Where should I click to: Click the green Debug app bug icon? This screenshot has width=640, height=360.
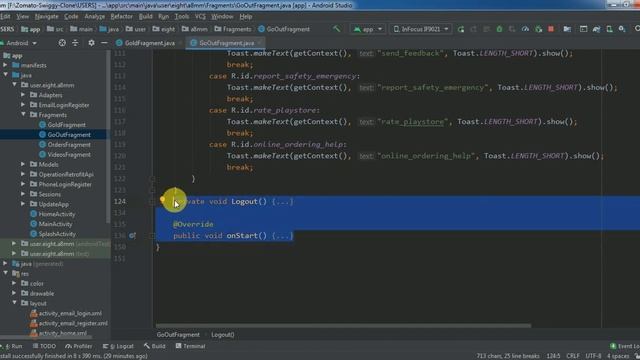(499, 29)
